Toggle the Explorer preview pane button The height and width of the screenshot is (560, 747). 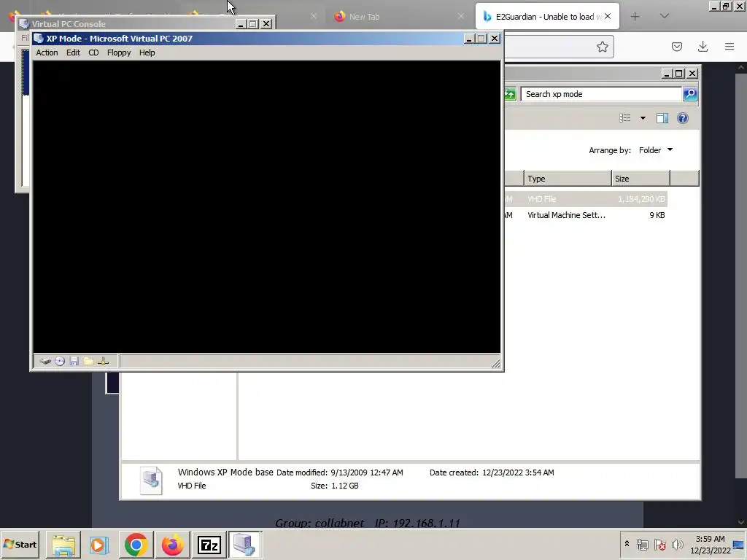662,118
